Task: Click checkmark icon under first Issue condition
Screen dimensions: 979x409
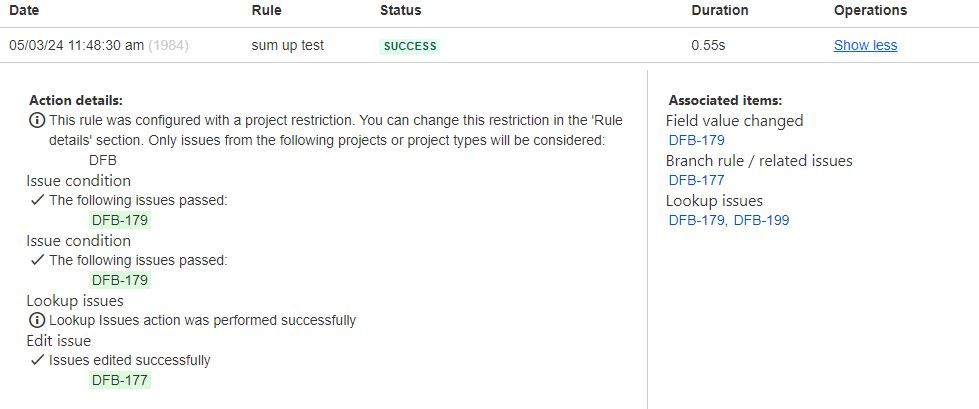Action: click(x=37, y=200)
